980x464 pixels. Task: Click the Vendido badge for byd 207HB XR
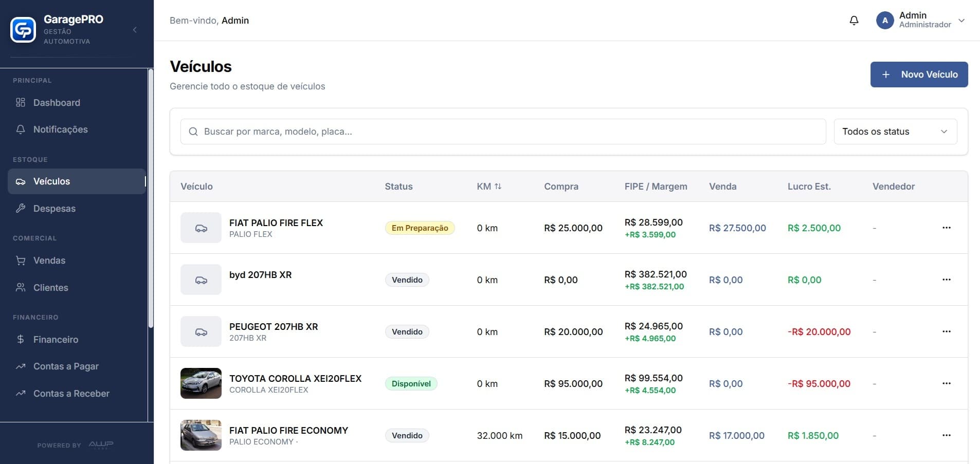coord(407,280)
